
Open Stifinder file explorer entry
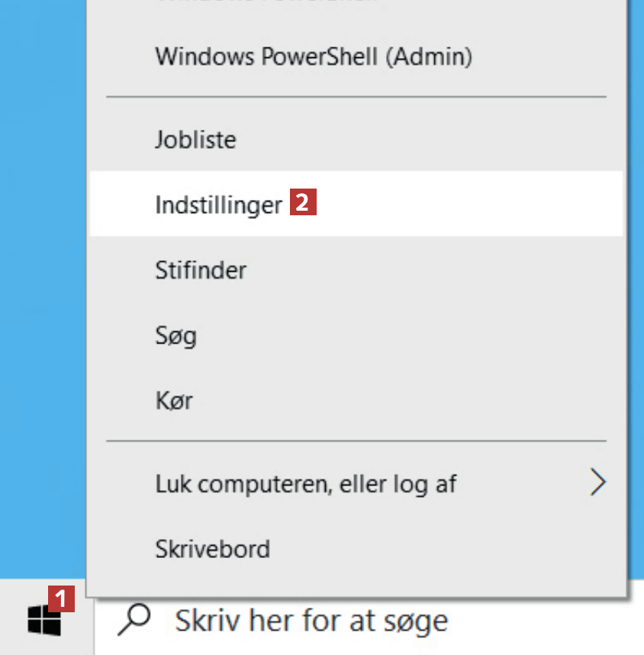[201, 269]
